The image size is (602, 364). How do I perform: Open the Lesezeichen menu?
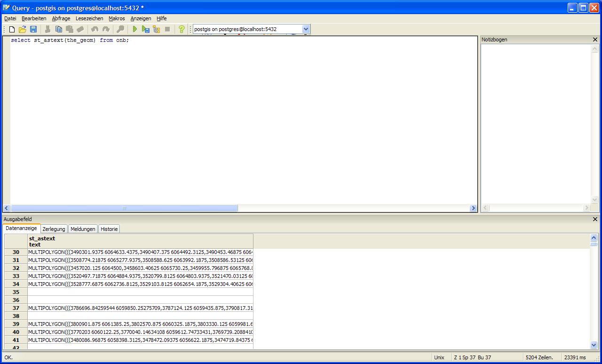89,18
